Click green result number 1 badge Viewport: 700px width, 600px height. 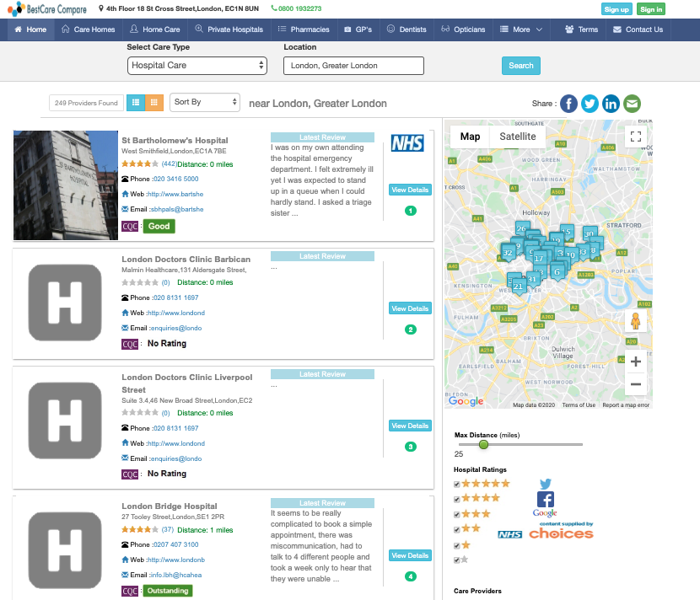(x=410, y=211)
